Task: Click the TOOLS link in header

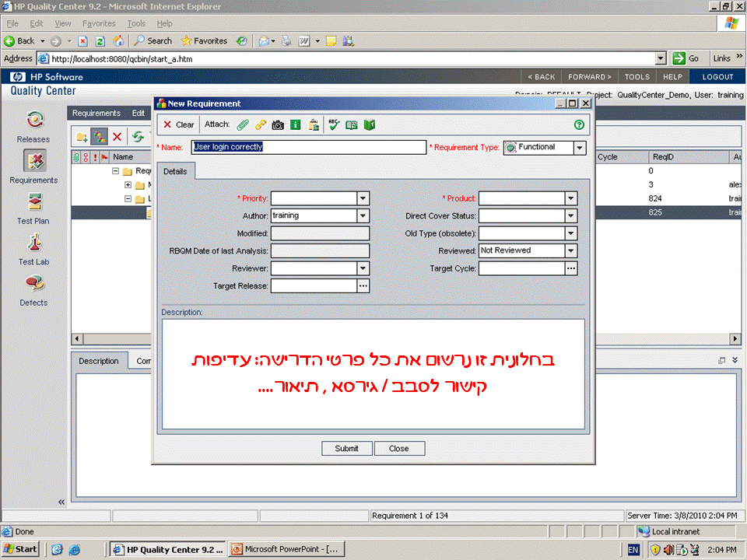Action: (x=637, y=77)
